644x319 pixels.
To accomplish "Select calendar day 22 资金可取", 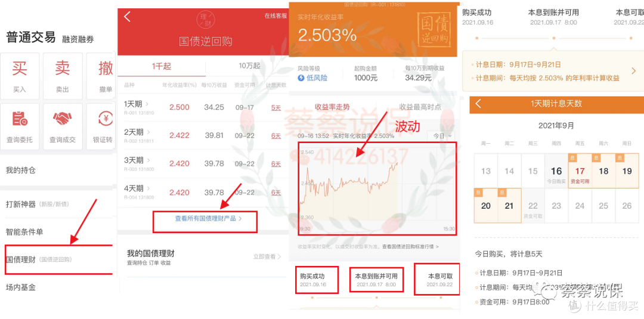I will tap(532, 206).
